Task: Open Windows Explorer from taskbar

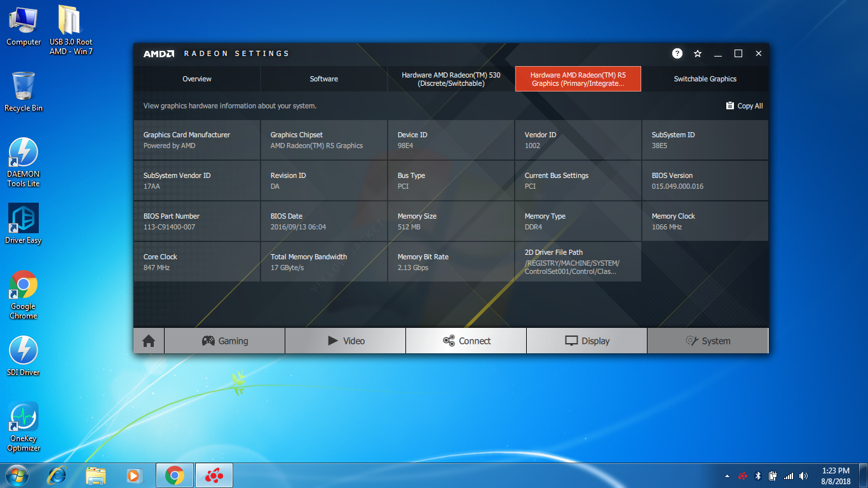Action: [96, 475]
